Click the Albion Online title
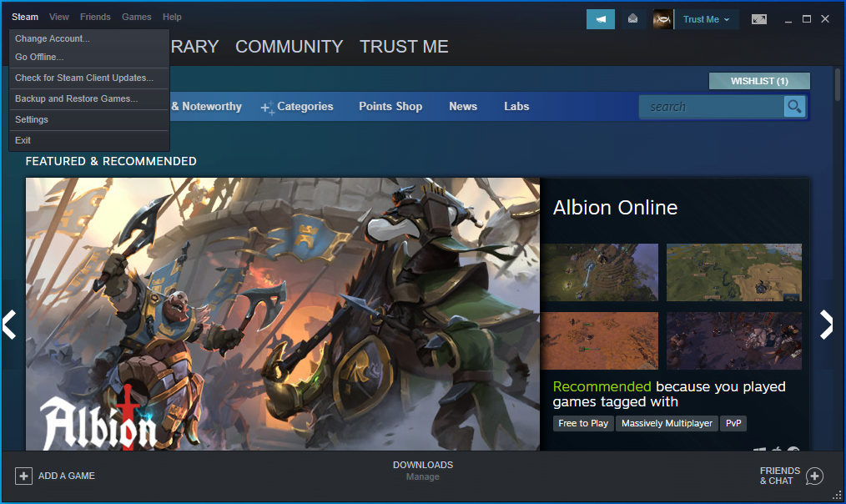Viewport: 846px width, 504px height. click(615, 208)
